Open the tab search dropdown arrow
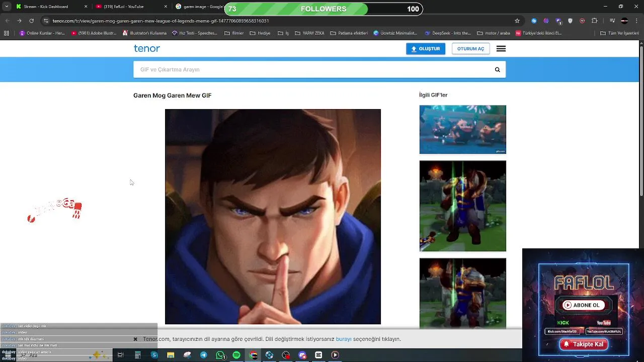 pyautogui.click(x=7, y=7)
